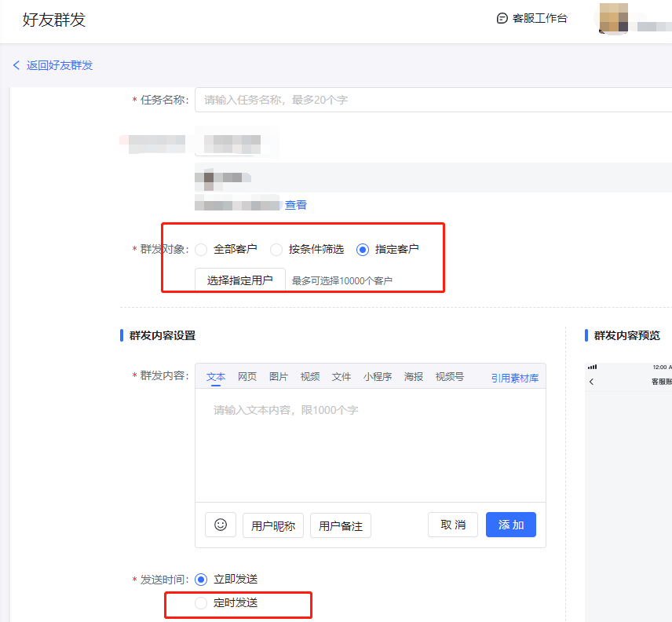Viewport: 672px width, 622px height.
Task: Open the 引用素材库 link
Action: click(515, 378)
